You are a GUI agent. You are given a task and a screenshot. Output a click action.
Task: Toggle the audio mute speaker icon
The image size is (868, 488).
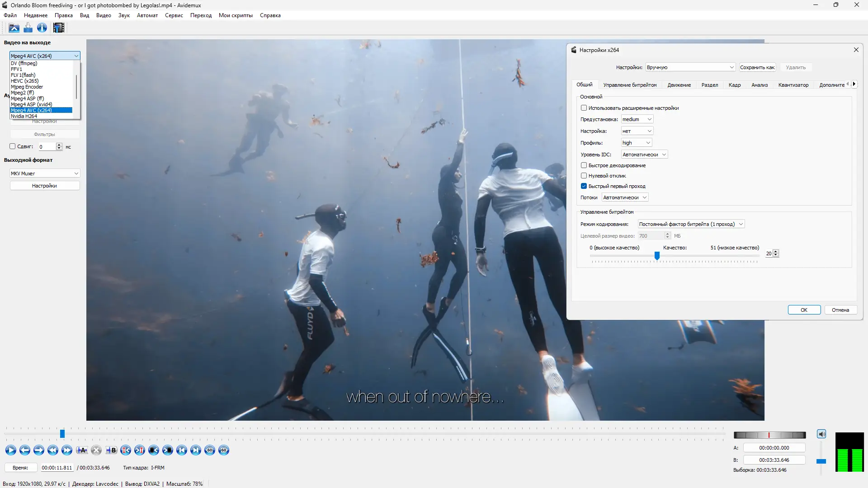click(x=821, y=434)
